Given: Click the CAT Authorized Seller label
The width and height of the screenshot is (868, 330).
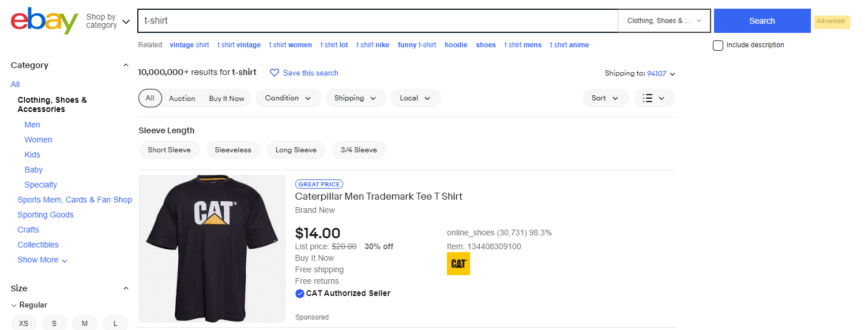Looking at the screenshot, I should point(348,294).
